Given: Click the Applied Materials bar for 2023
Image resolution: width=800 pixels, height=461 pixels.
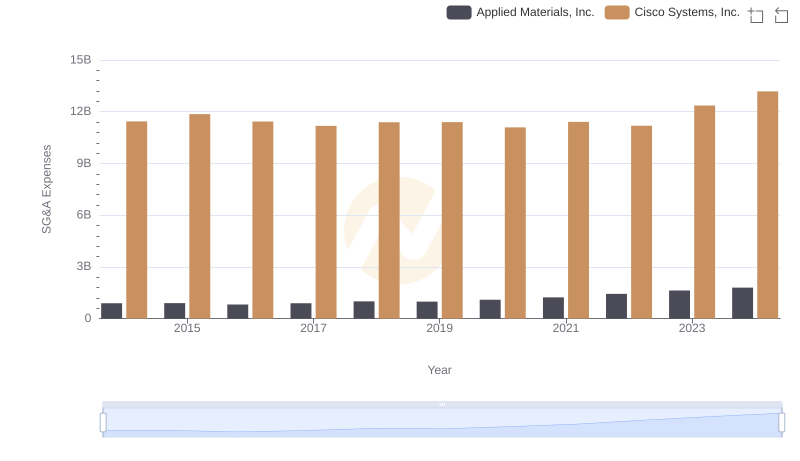Looking at the screenshot, I should coord(680,304).
